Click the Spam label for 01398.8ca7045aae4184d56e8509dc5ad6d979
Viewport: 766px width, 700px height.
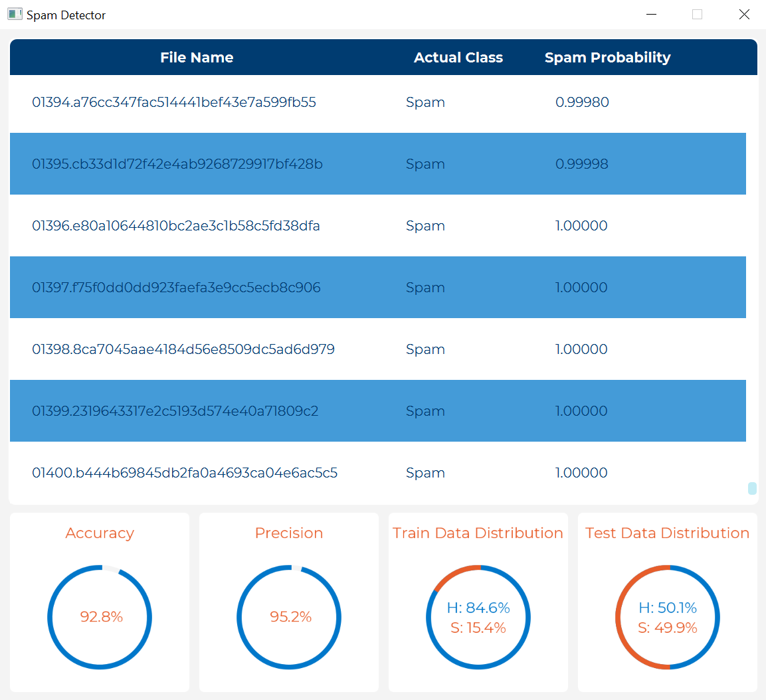[425, 349]
